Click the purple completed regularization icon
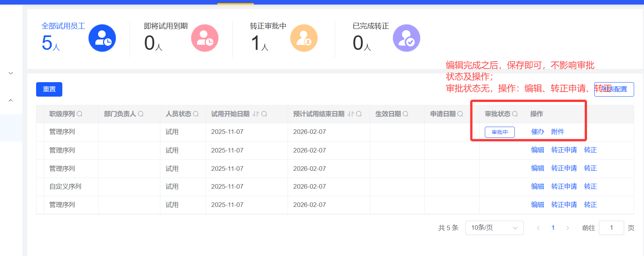Screen dimensions: 644x256 407,38
